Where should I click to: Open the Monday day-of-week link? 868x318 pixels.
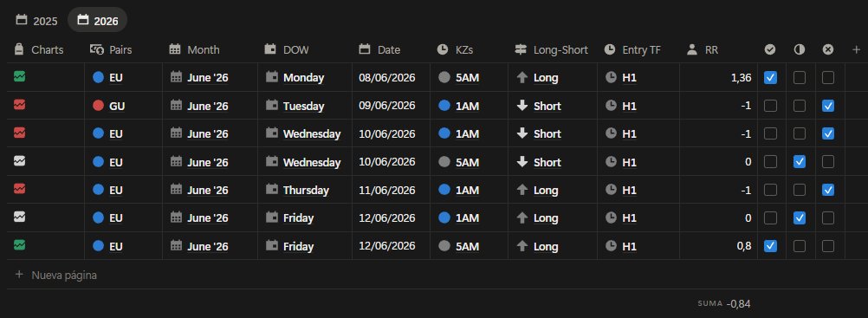pos(303,78)
